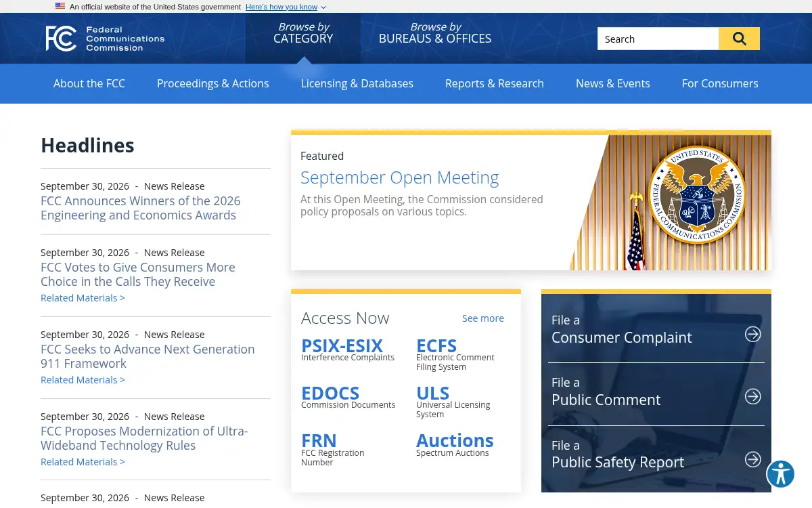Click arrow icon beside Consumer Complaint
This screenshot has height=508, width=812.
(x=753, y=334)
